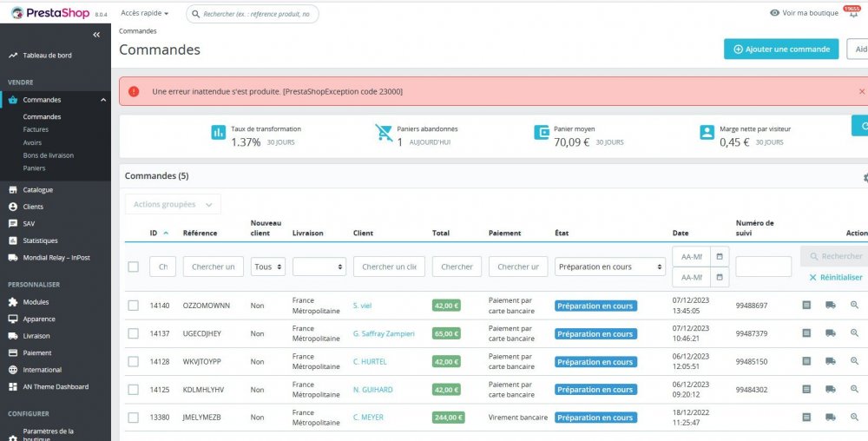Click the abandoned carts icon

(x=384, y=133)
